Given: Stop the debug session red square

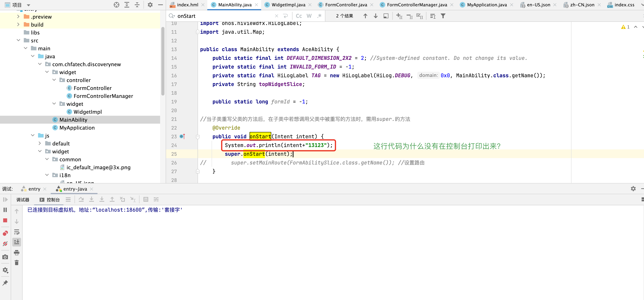Looking at the screenshot, I should click(x=5, y=220).
